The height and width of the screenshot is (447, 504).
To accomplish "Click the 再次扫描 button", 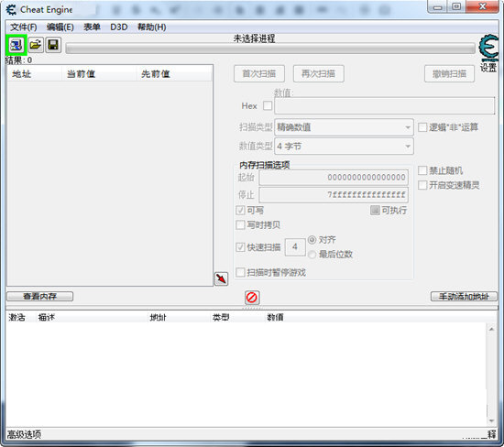I will [319, 74].
